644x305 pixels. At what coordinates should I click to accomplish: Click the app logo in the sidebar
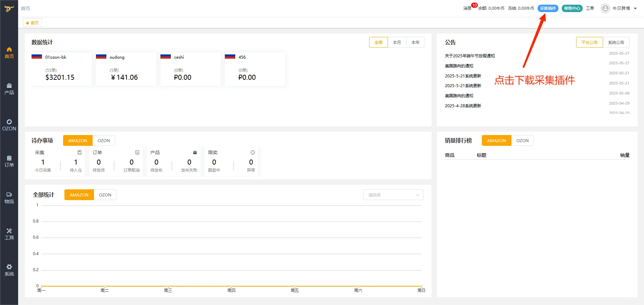click(9, 8)
